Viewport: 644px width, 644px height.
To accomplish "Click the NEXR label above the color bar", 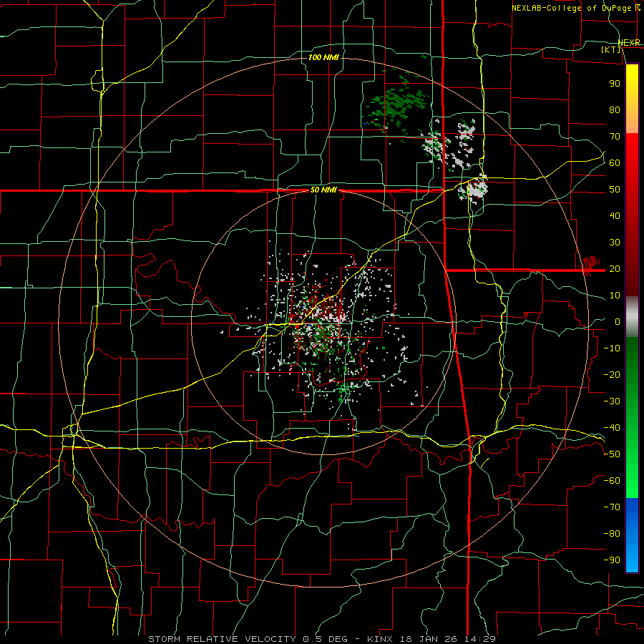I will (629, 43).
